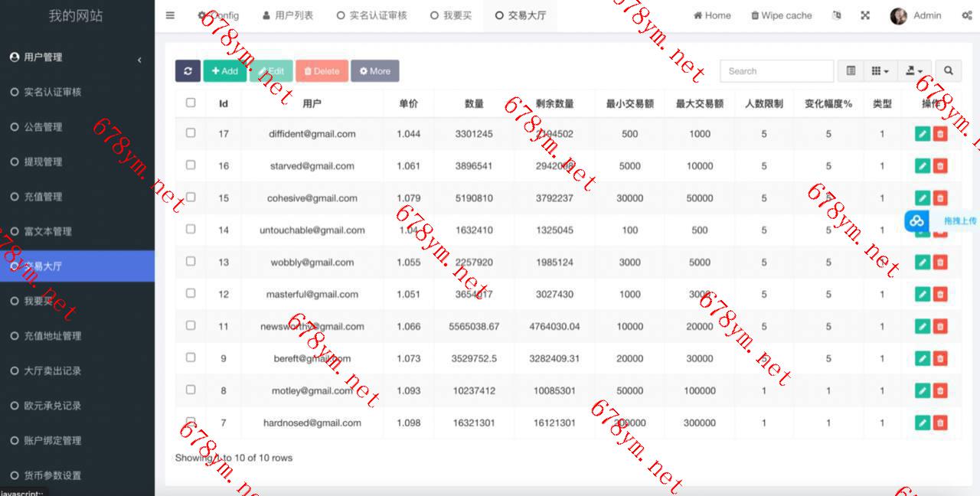The image size is (980, 496).
Task: Click the green Add button
Action: click(x=224, y=71)
